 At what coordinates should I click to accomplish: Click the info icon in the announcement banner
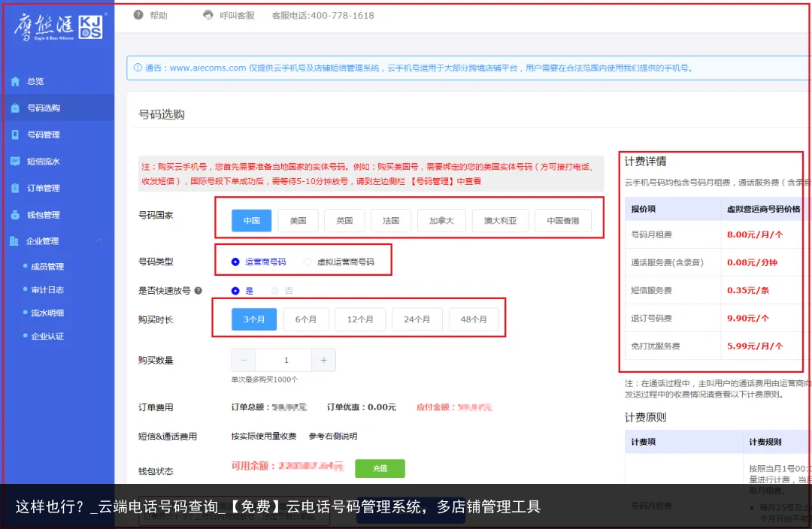138,68
